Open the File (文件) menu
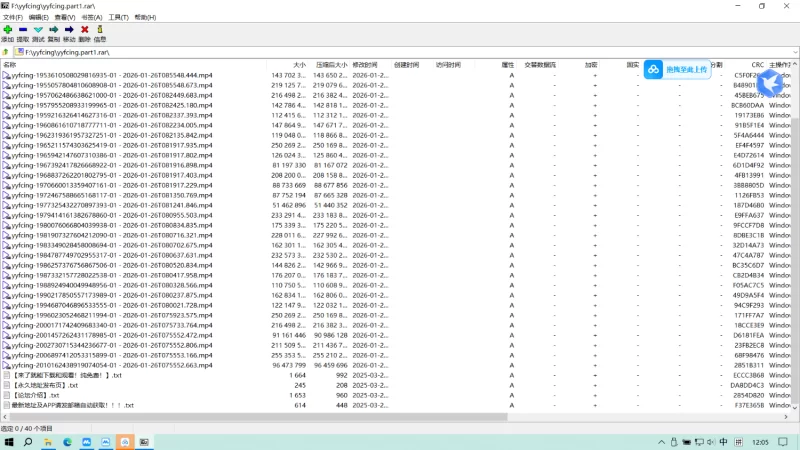Viewport: 800px width, 450px height. tap(13, 17)
